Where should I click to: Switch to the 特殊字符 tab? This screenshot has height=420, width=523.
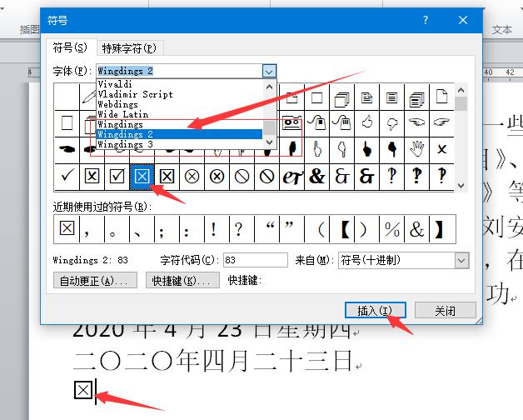coord(129,48)
